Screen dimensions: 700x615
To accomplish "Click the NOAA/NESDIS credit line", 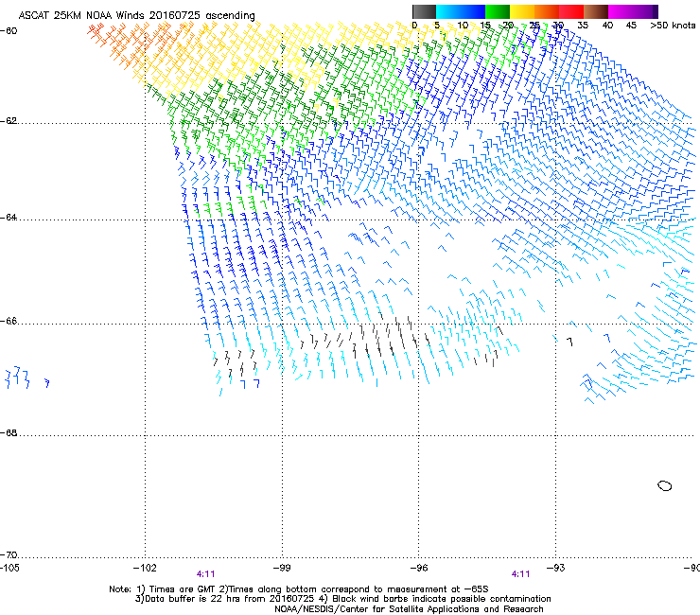I will tap(409, 609).
